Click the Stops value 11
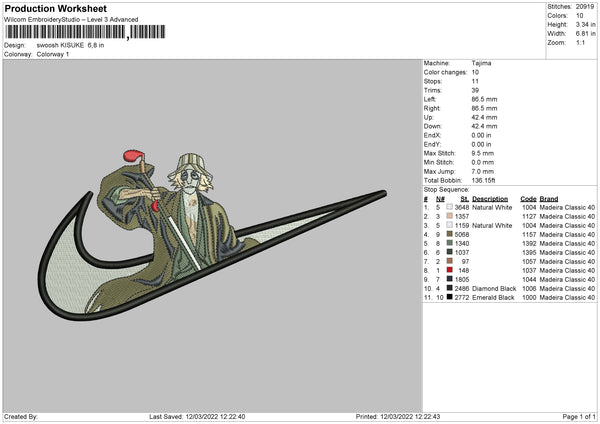600x424 pixels. click(x=475, y=81)
